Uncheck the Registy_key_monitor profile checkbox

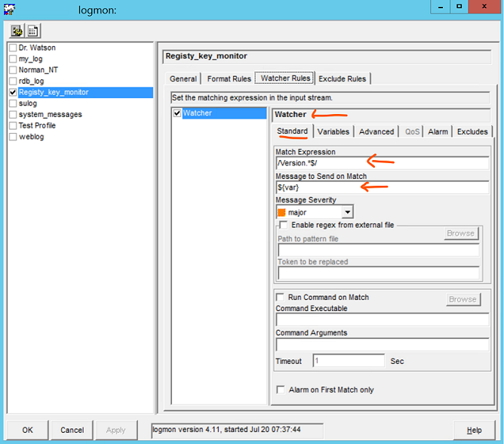pyautogui.click(x=12, y=92)
